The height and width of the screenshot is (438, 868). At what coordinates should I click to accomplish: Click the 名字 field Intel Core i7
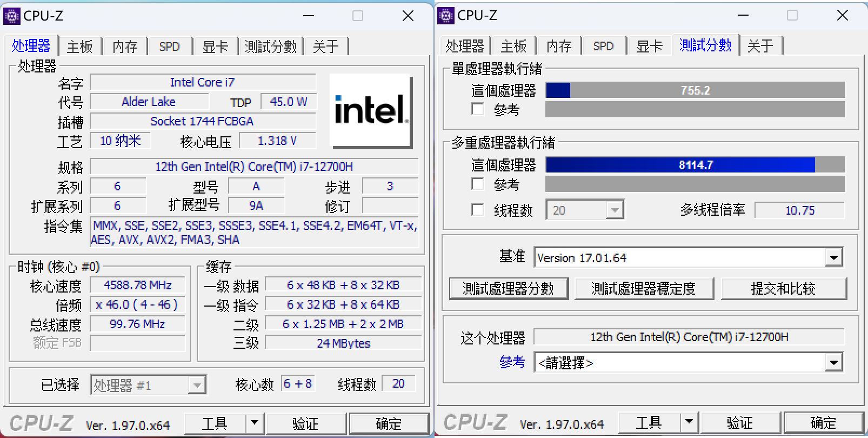203,82
